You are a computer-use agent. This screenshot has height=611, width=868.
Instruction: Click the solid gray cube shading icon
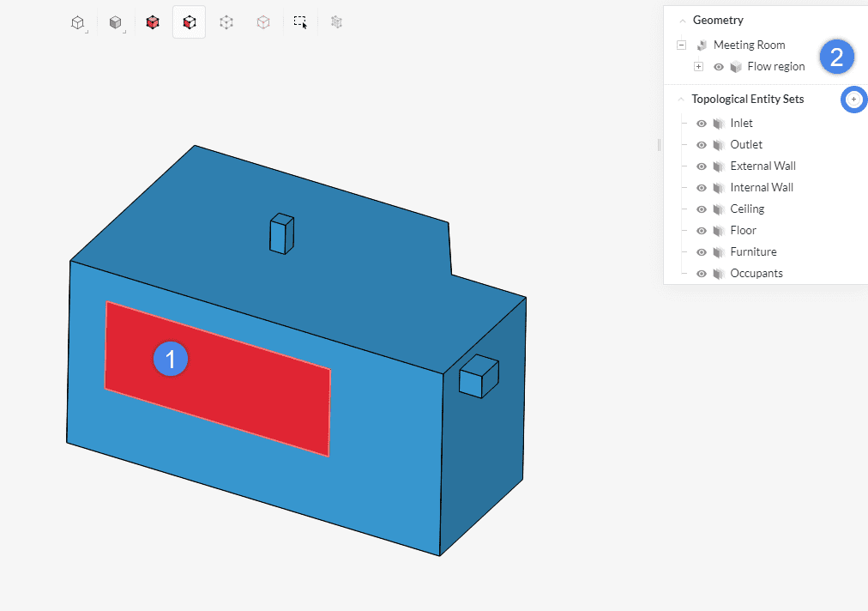pos(116,22)
